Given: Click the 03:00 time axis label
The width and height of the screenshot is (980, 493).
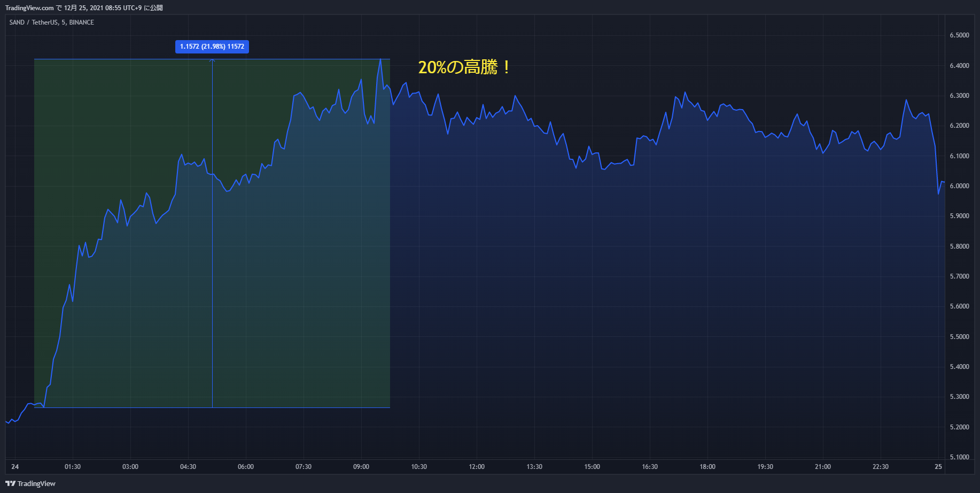Looking at the screenshot, I should (x=130, y=467).
